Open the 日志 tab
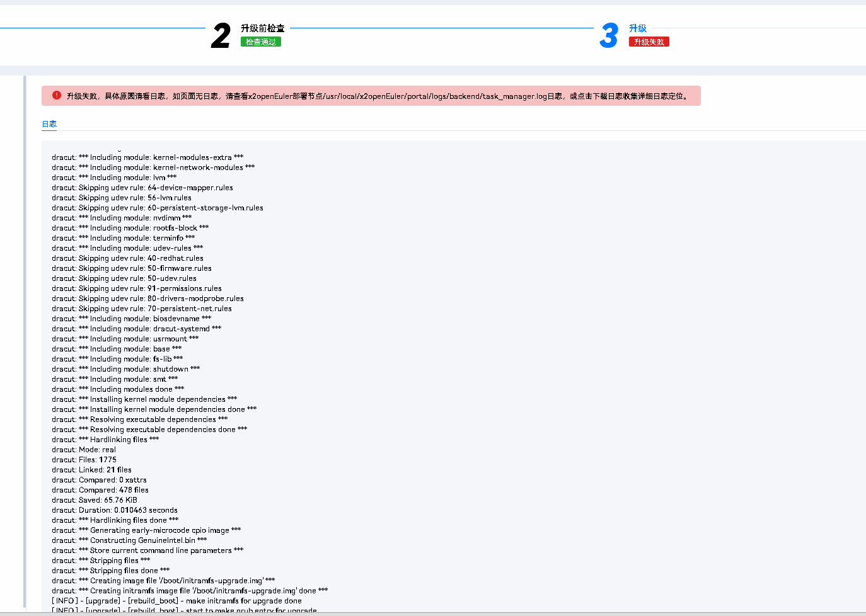Screen dimensions: 866x616 [x=49, y=124]
